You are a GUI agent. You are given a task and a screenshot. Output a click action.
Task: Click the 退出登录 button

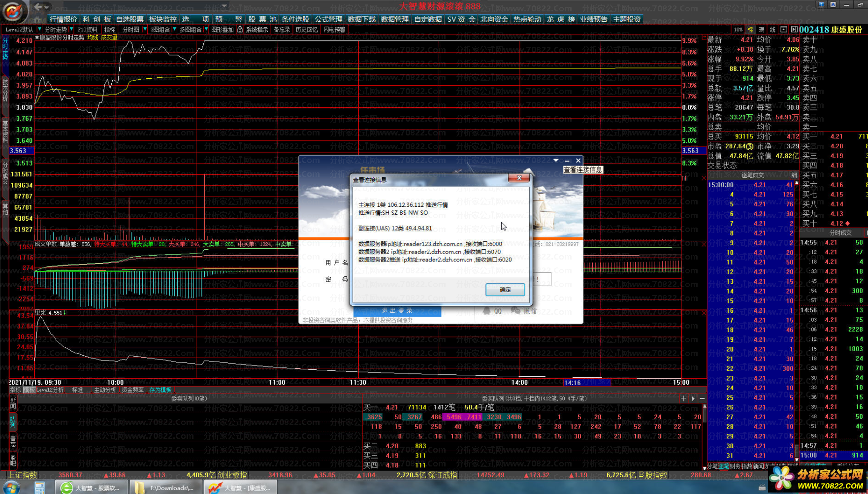pyautogui.click(x=397, y=311)
